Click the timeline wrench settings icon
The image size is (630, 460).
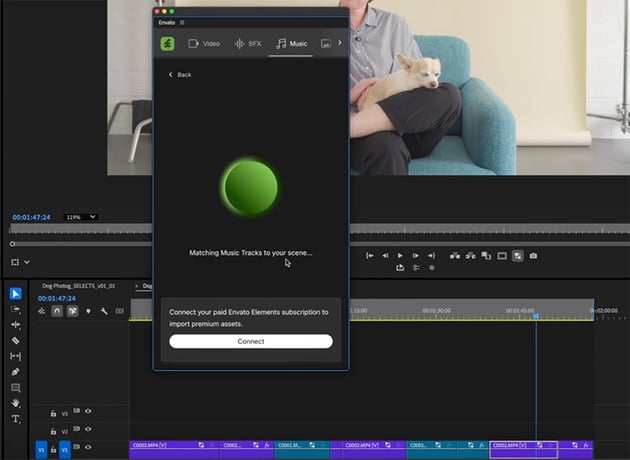click(104, 311)
